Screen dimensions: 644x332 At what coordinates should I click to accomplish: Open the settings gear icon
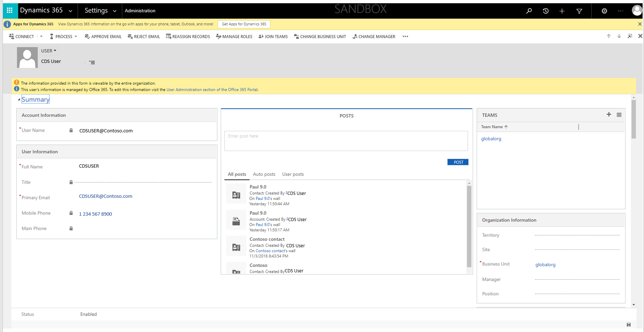coord(604,11)
